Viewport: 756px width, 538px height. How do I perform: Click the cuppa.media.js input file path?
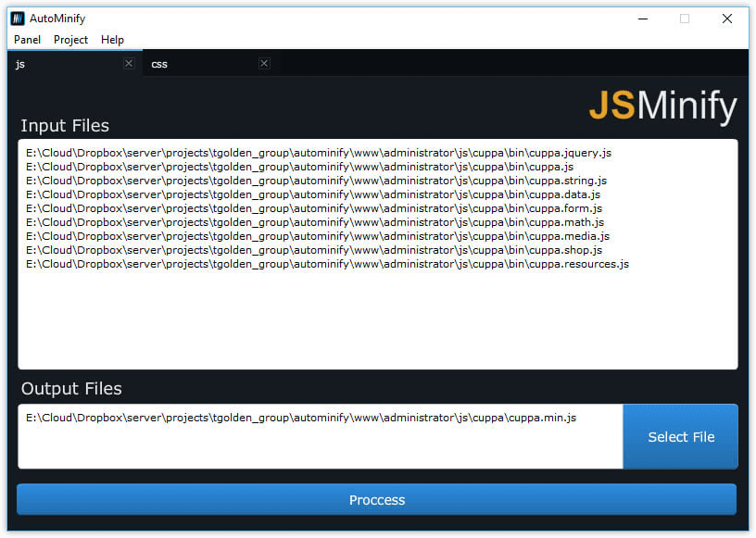click(x=318, y=236)
